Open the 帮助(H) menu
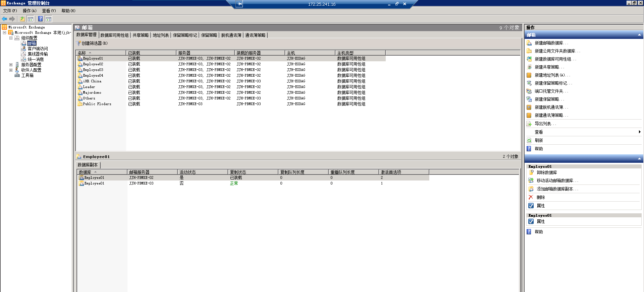Screen dimensions: 644x292 (68, 11)
